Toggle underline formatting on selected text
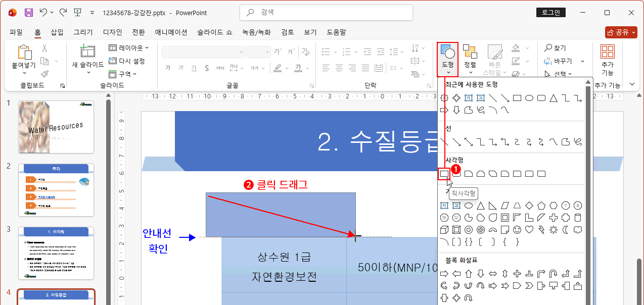Viewport: 644px width, 305px height. pos(194,68)
